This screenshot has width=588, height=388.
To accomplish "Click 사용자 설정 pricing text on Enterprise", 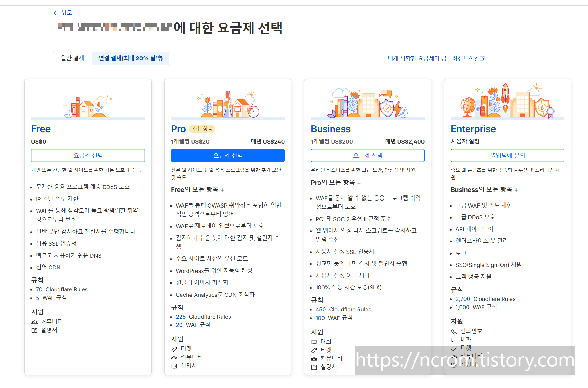I will (x=465, y=141).
